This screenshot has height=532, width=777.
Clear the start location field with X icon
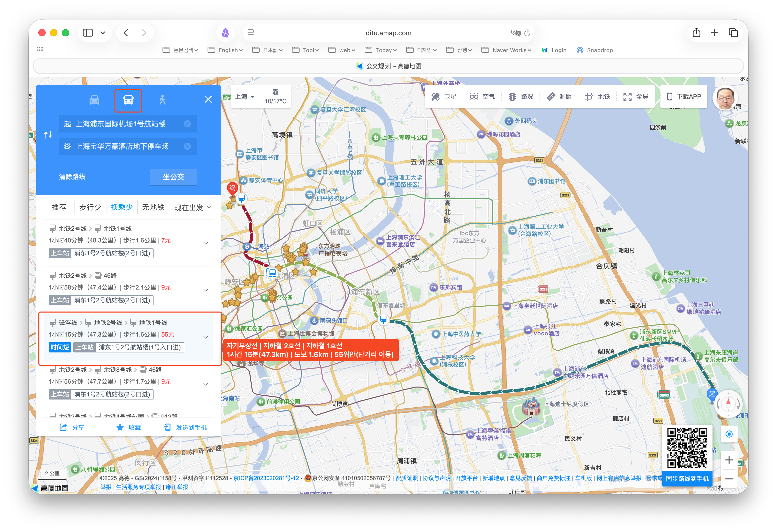[x=187, y=124]
